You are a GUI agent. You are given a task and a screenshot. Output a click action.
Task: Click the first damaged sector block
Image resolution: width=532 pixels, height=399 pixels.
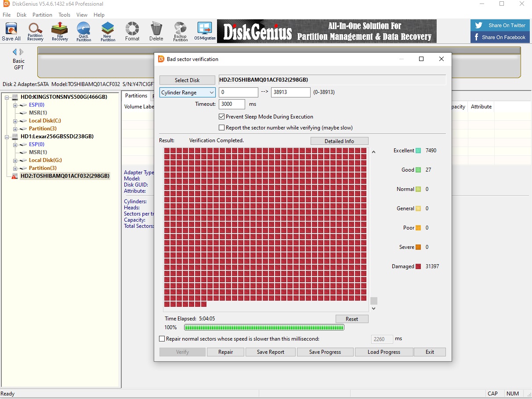[167, 151]
